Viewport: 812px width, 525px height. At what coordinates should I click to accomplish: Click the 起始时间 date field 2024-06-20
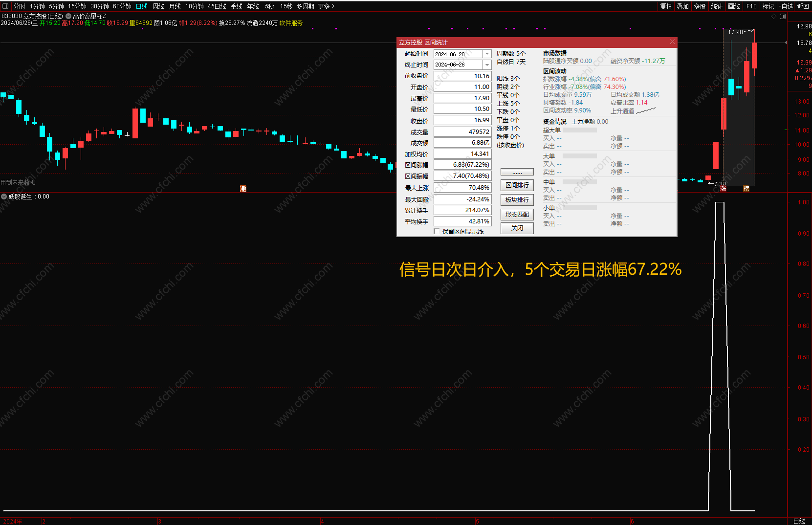pyautogui.click(x=459, y=54)
